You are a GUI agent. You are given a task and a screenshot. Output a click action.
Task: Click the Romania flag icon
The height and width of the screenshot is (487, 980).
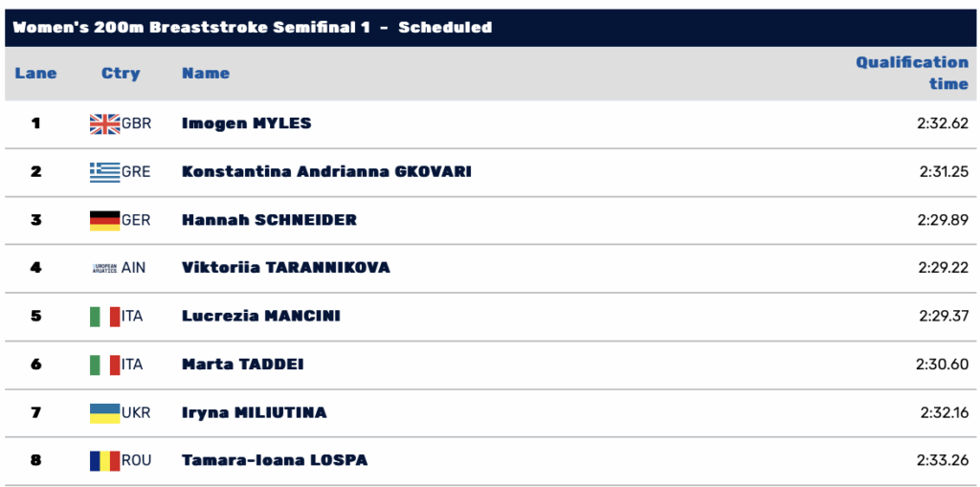(104, 460)
